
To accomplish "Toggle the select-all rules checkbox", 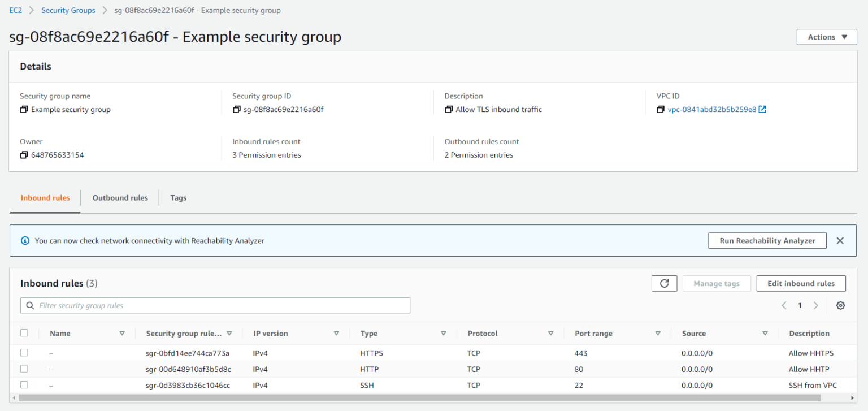I will 24,333.
